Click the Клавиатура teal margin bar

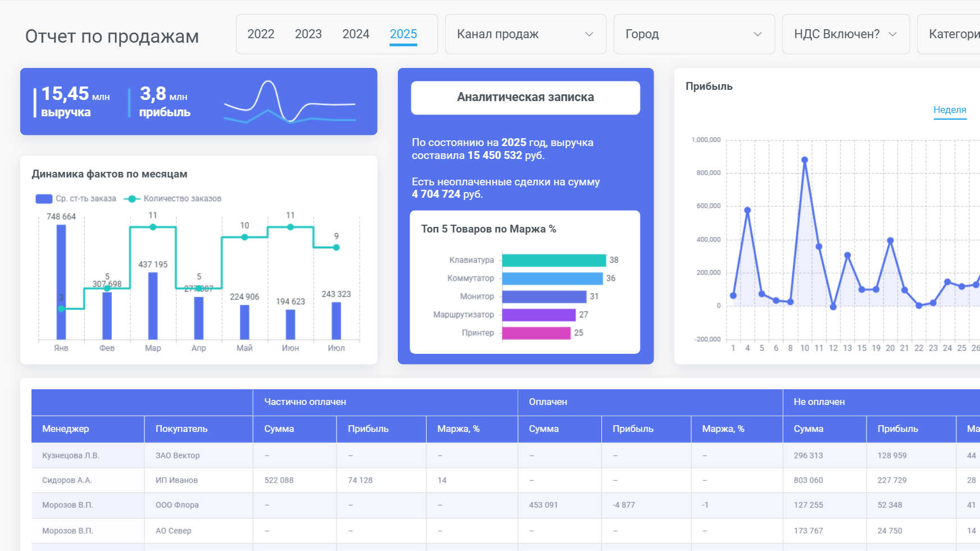pyautogui.click(x=554, y=260)
